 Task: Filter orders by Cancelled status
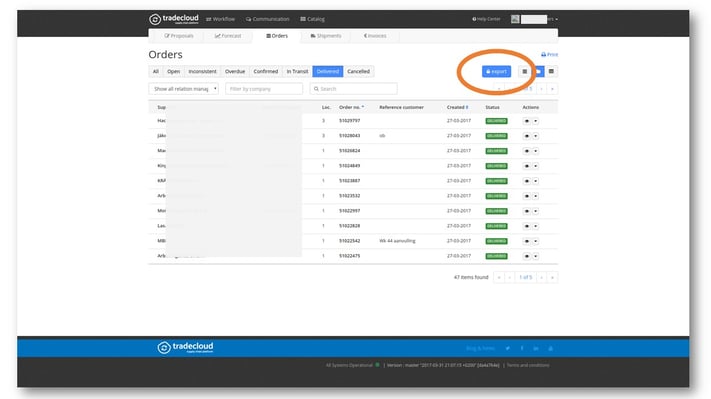click(x=358, y=71)
